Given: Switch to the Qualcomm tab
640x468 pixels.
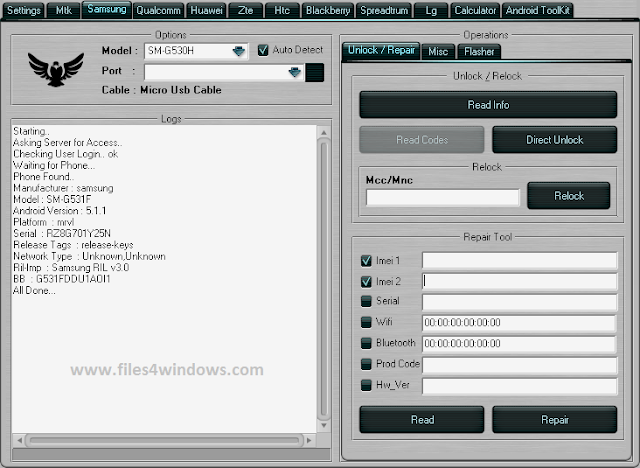Looking at the screenshot, I should 158,10.
